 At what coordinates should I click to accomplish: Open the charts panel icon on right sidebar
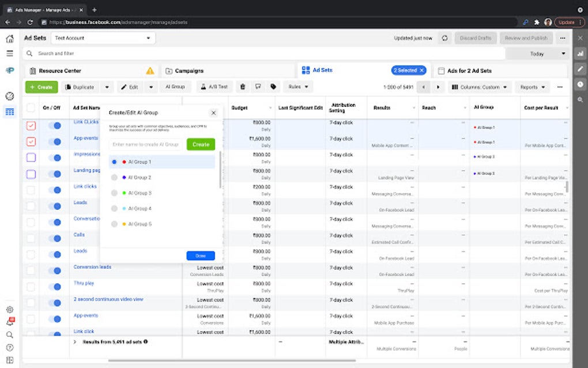click(x=581, y=54)
